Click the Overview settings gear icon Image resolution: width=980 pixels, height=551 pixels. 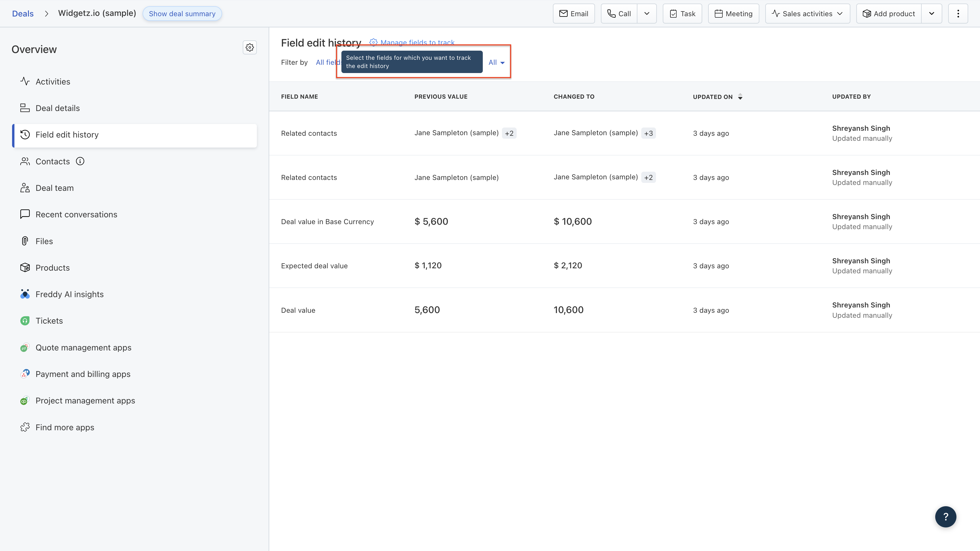(x=249, y=47)
